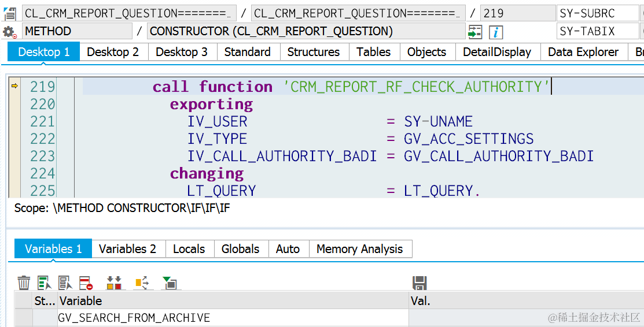Click IV_CALL_AUTHORITY_BADI parameter on line 223
644x327 pixels.
point(282,156)
